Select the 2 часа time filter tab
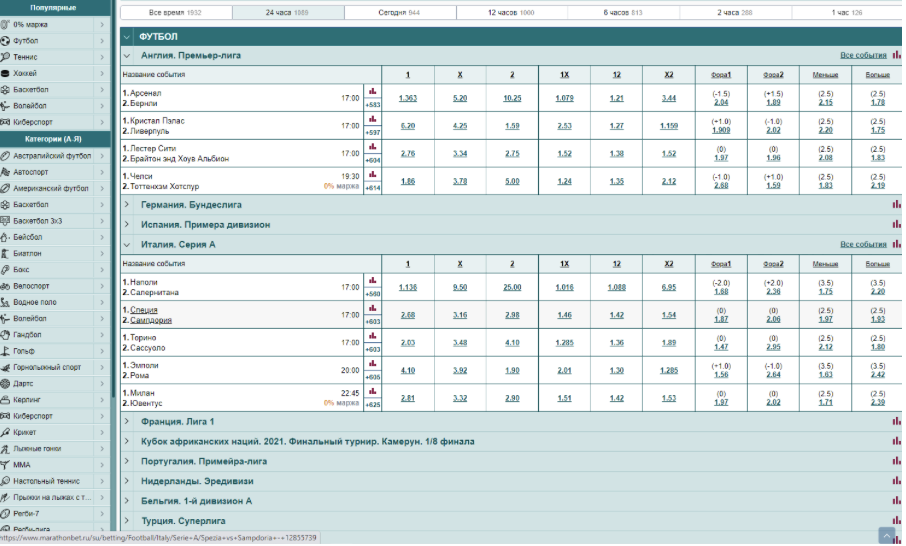The height and width of the screenshot is (546, 906). (x=735, y=12)
